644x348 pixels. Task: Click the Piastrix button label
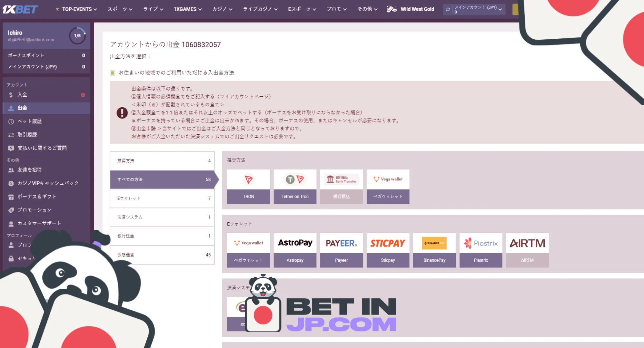[x=481, y=260]
